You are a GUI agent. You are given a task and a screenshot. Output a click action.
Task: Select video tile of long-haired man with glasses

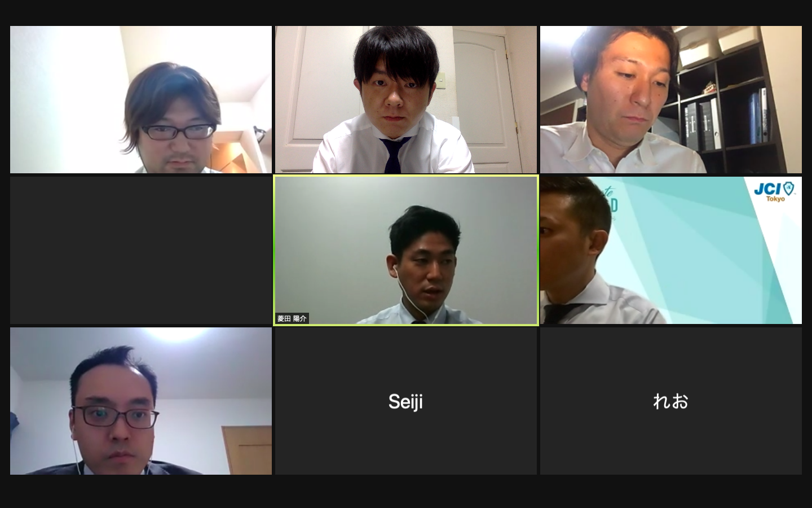[141, 99]
